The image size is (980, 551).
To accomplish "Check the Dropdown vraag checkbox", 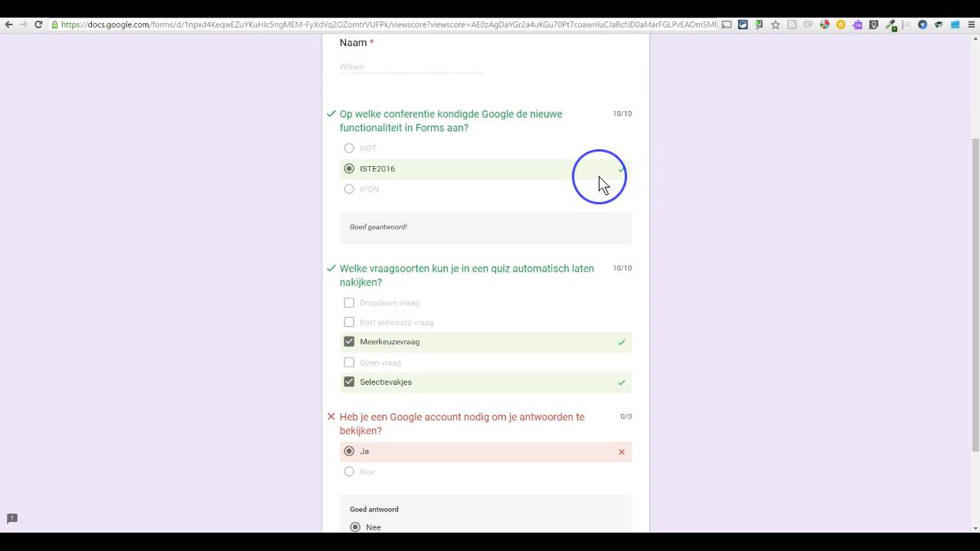I will (x=349, y=303).
